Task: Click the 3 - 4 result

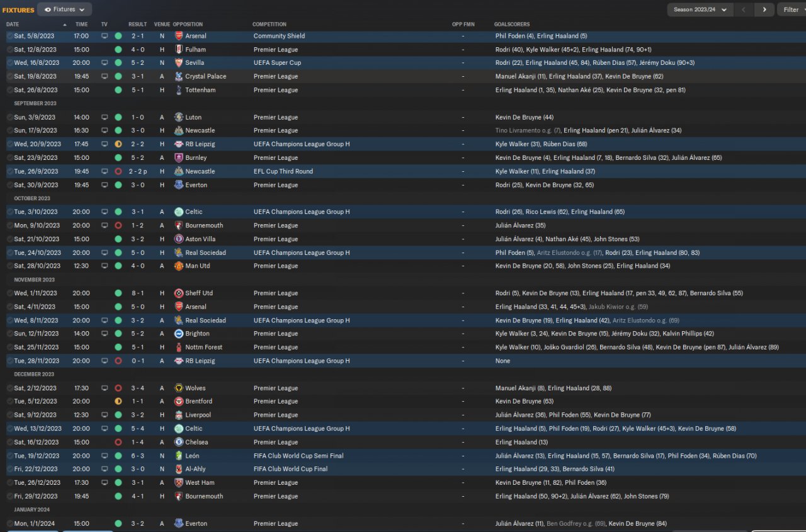Action: click(138, 388)
